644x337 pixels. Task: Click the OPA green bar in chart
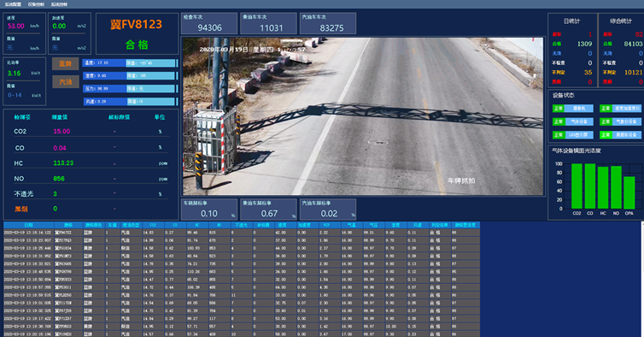[629, 192]
